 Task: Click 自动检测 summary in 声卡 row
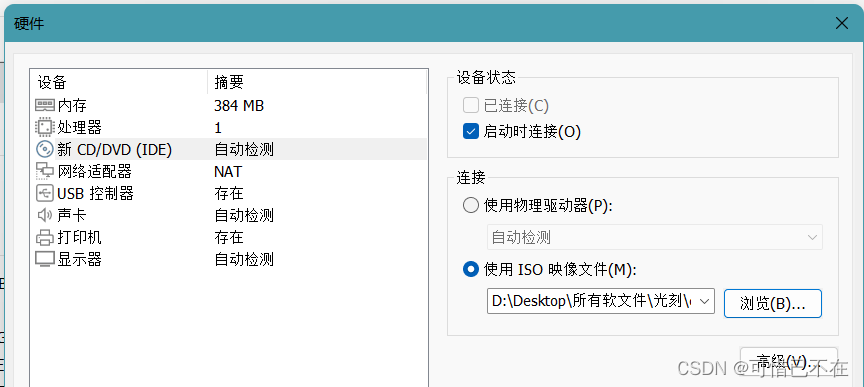[x=244, y=215]
